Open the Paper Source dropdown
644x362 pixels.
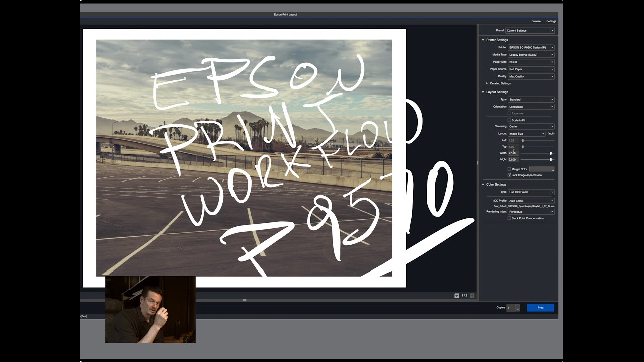[531, 69]
